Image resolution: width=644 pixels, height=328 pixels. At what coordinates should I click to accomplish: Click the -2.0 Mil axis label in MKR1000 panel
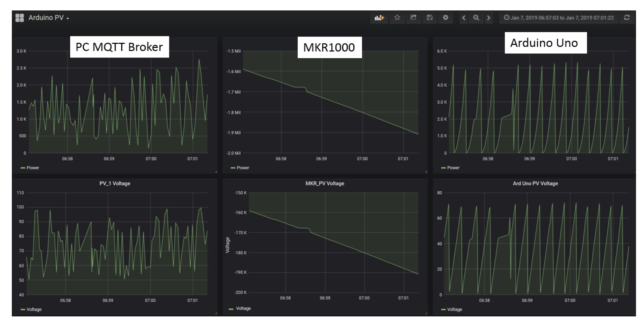point(234,153)
